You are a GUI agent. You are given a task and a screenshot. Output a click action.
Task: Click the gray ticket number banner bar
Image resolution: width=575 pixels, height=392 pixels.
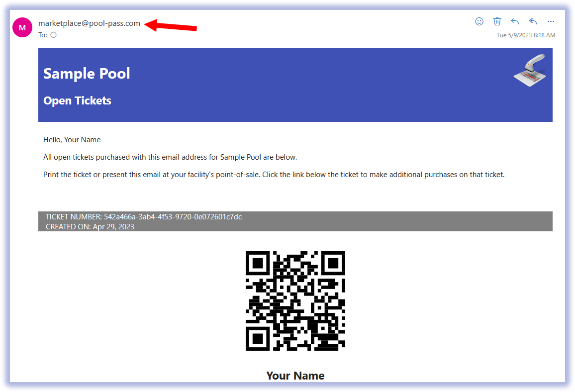point(295,221)
